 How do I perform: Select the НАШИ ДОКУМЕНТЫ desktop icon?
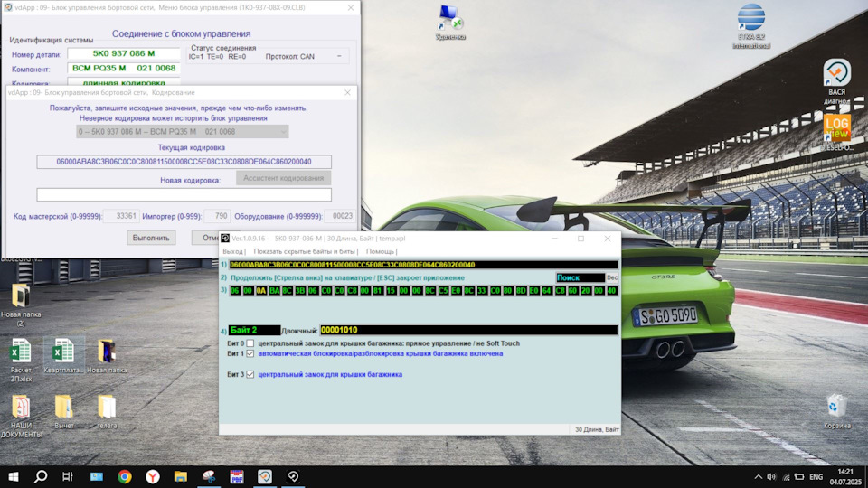click(21, 416)
